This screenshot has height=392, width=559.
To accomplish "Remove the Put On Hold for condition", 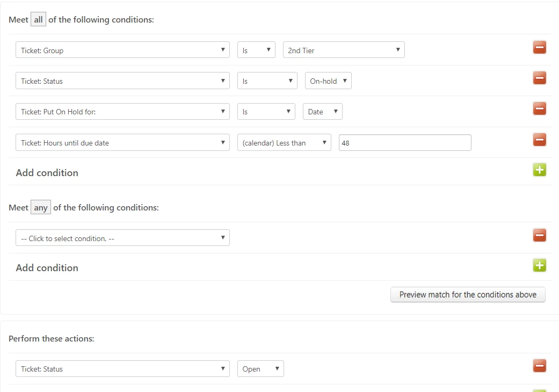I will [540, 109].
